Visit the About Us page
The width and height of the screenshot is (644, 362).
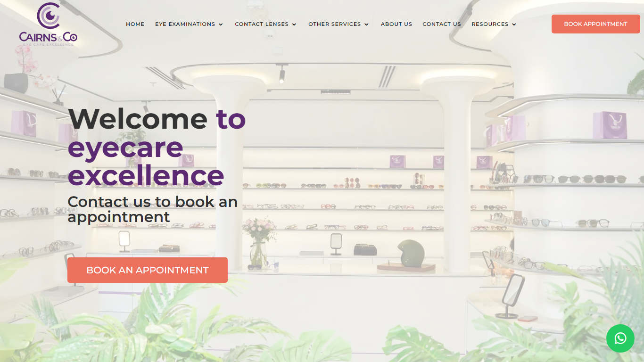396,24
